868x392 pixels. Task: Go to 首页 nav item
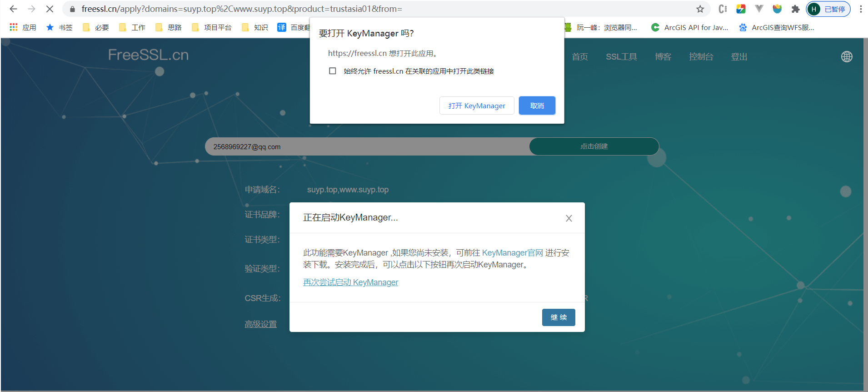(x=580, y=57)
